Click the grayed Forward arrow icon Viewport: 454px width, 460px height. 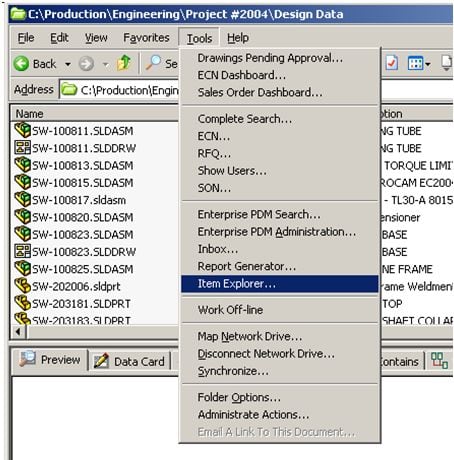point(86,63)
